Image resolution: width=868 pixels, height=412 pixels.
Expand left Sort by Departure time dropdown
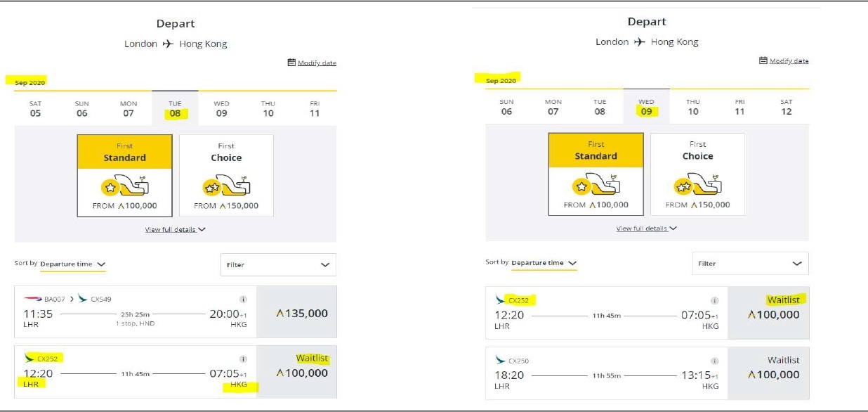73,264
